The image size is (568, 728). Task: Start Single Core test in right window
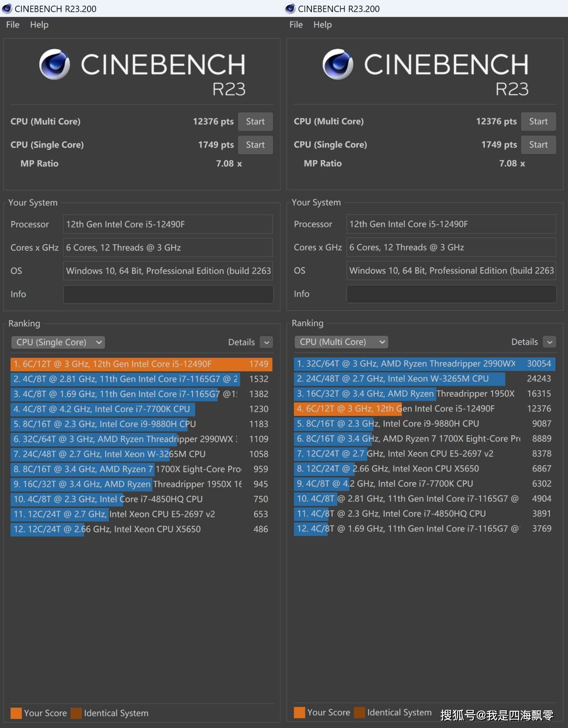coord(538,145)
